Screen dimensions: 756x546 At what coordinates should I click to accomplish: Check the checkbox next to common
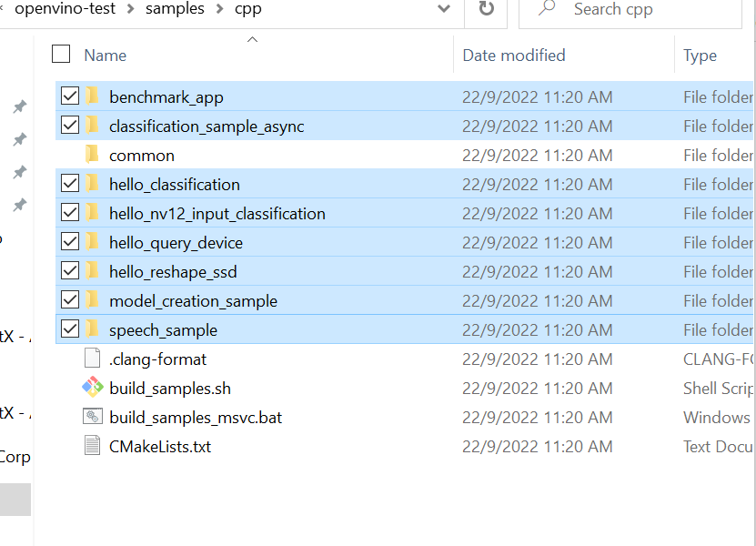pos(70,155)
